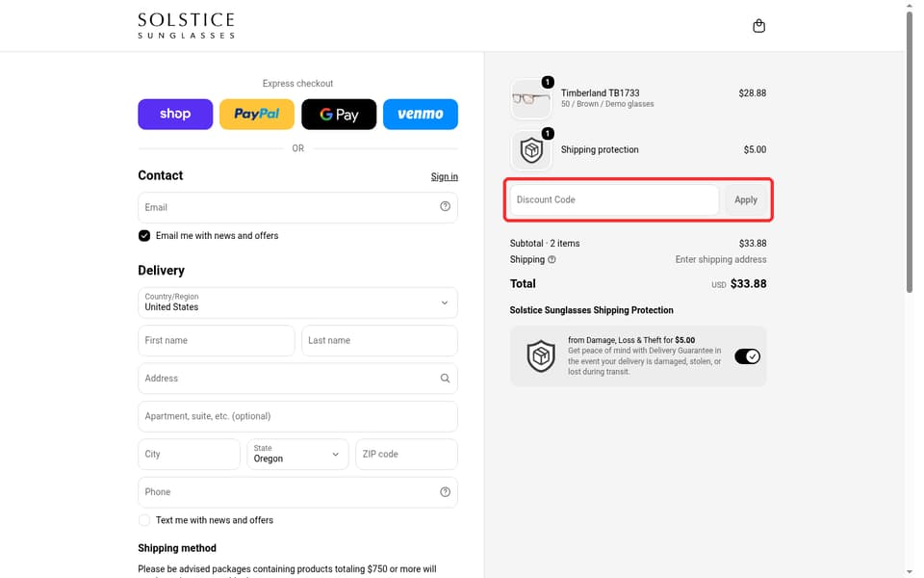Click the Timberland TB1733 product name
The image size is (924, 578).
pos(600,93)
